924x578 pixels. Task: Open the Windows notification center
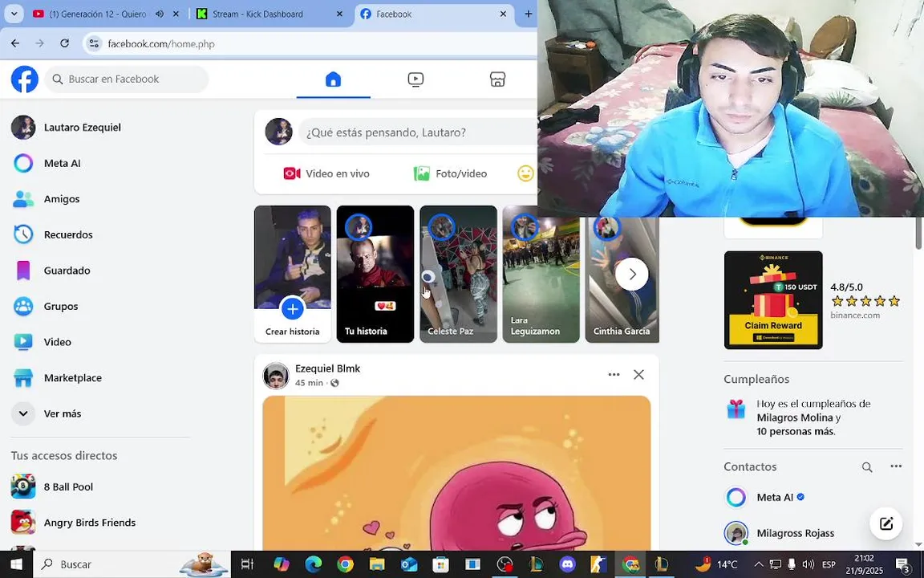click(x=904, y=564)
